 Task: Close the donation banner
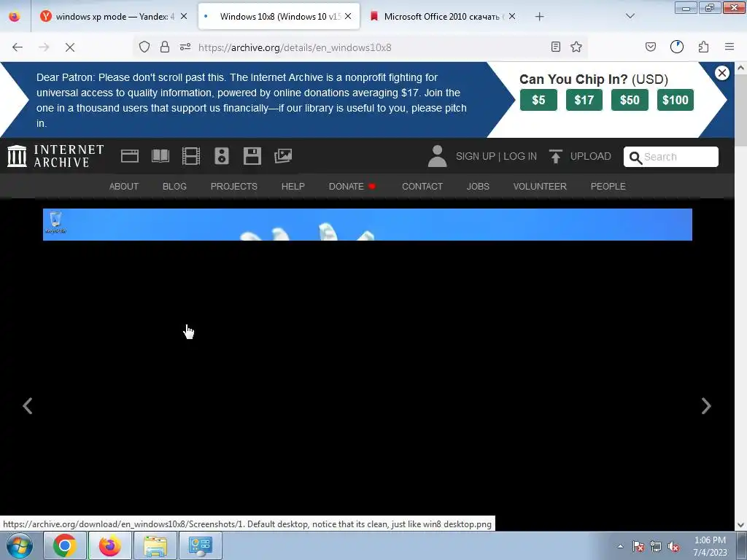[x=721, y=73]
